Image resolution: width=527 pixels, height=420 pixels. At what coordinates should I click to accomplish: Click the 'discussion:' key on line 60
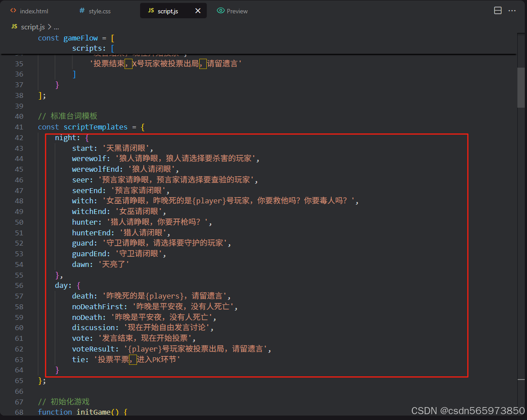coord(96,328)
